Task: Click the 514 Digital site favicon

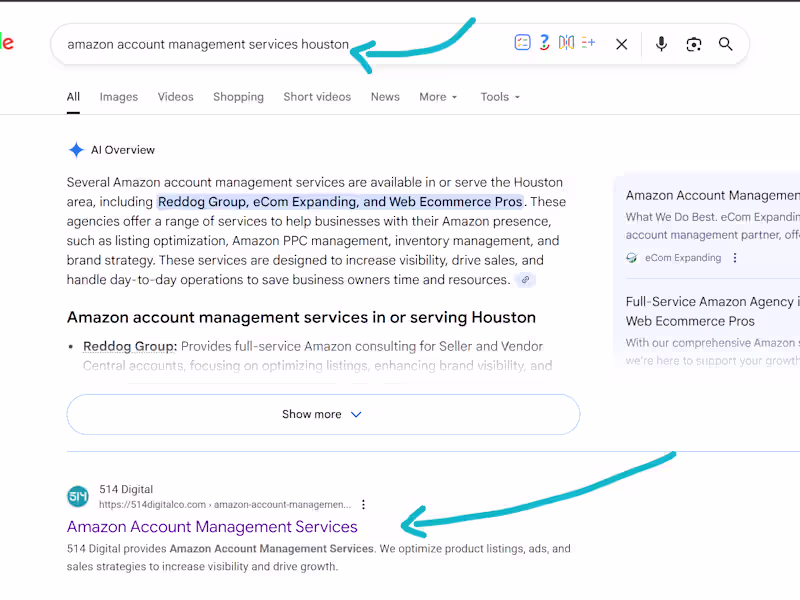Action: coord(78,496)
